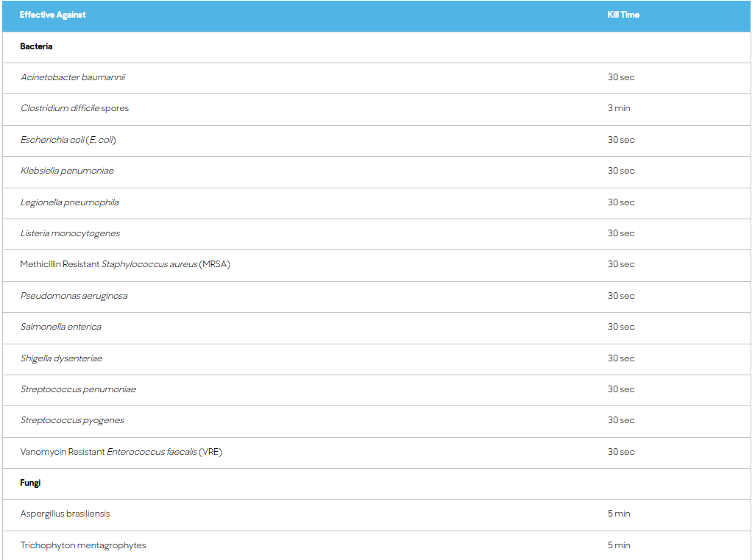This screenshot has width=755, height=560.
Task: Select the Fungi section heading
Action: (30, 483)
